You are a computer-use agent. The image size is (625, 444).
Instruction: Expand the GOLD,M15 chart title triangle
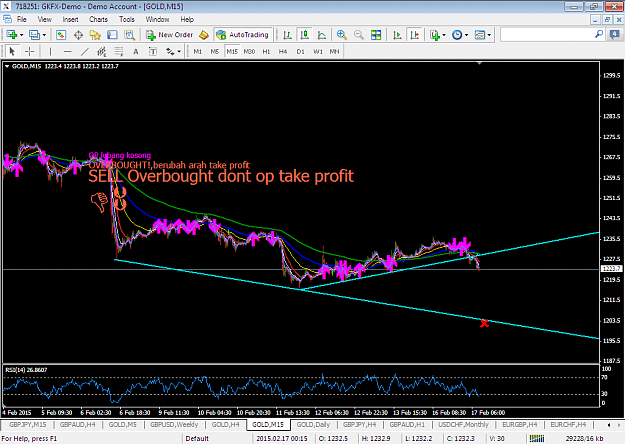point(7,66)
